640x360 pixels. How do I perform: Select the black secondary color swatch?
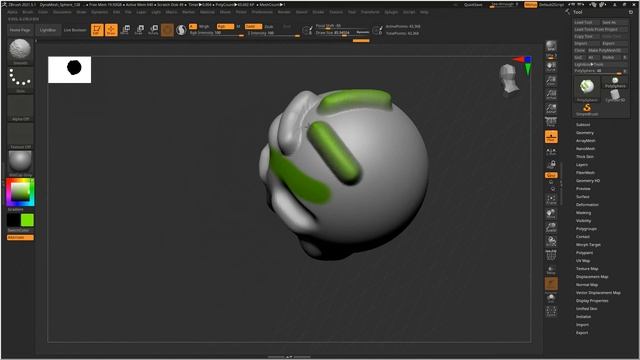click(x=13, y=220)
